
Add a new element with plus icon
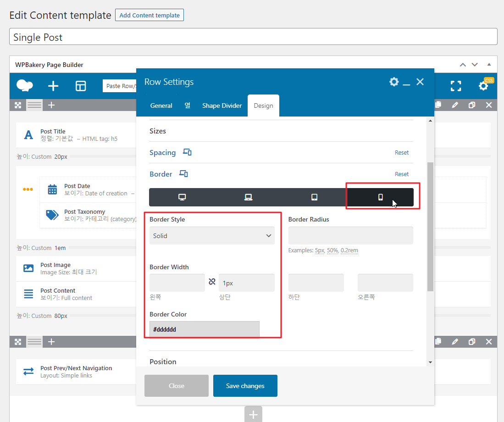(53, 86)
